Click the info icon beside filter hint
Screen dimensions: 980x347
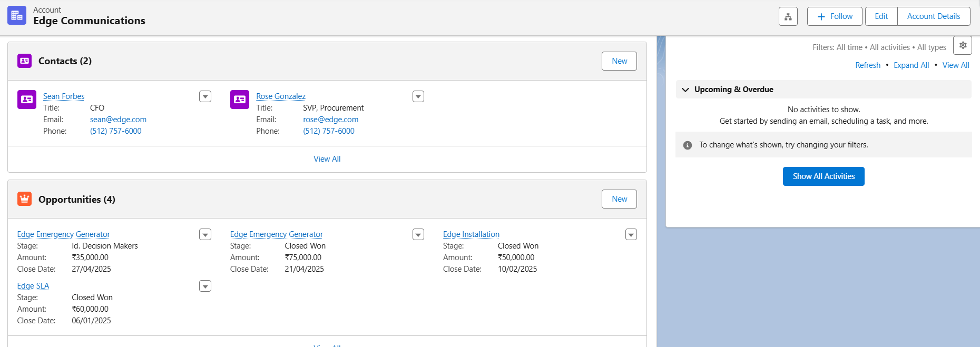coord(688,145)
